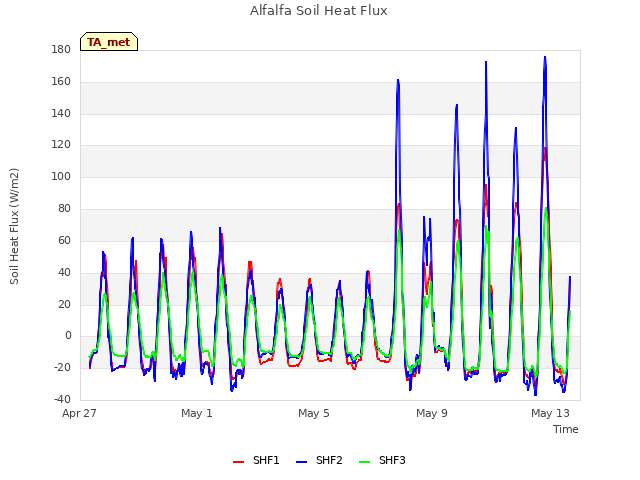Click the blue SHF2 legend color marker
This screenshot has height=480, width=640.
(301, 462)
